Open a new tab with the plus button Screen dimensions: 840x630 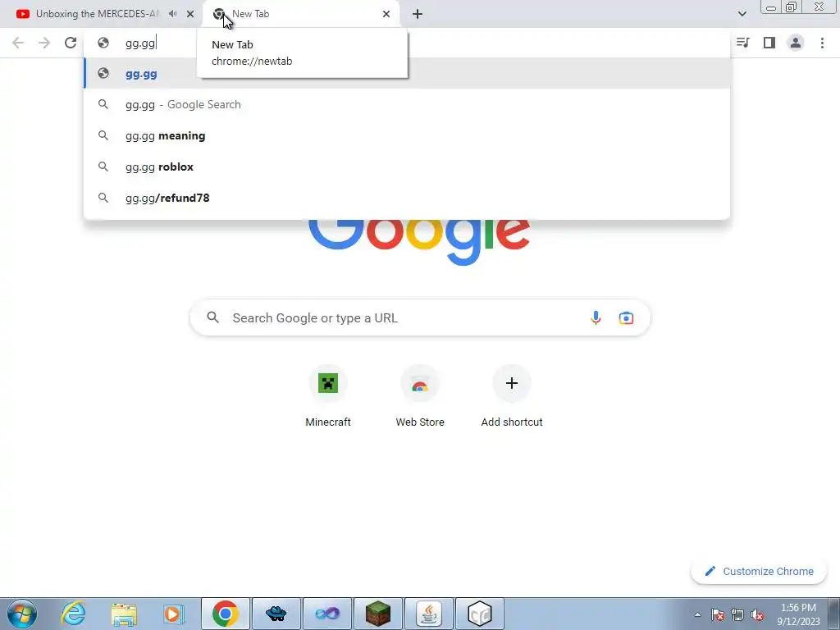pos(418,14)
